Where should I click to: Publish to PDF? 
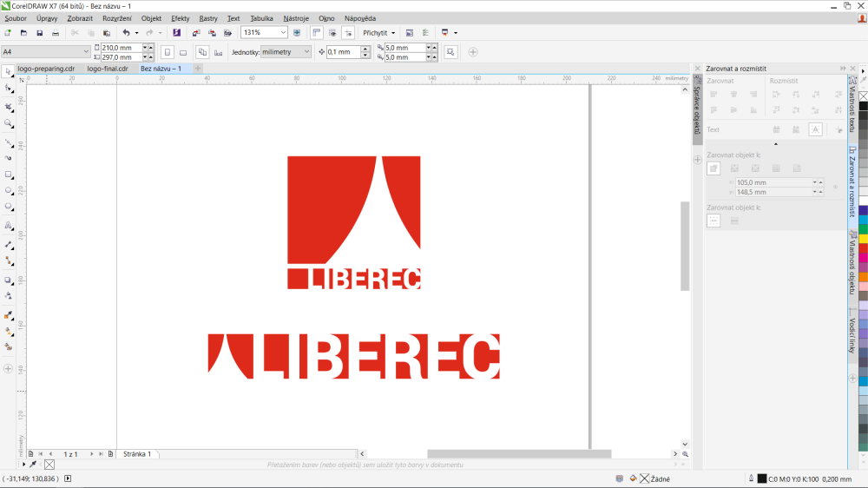(227, 33)
